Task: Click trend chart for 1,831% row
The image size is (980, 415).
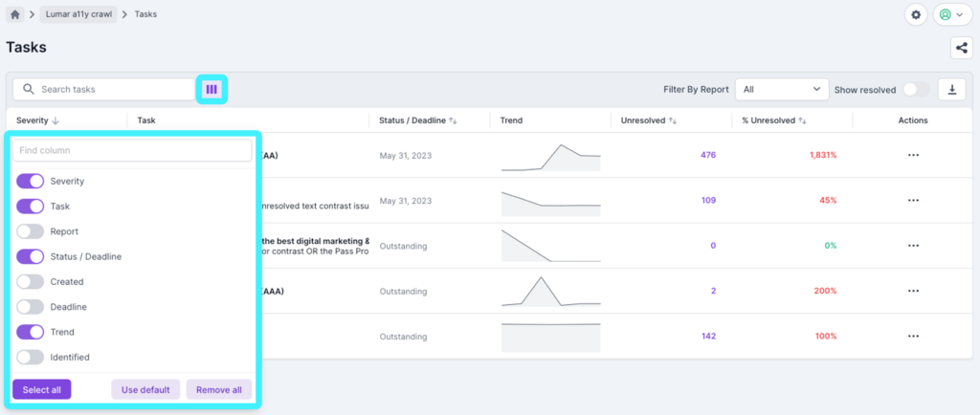Action: tap(550, 157)
